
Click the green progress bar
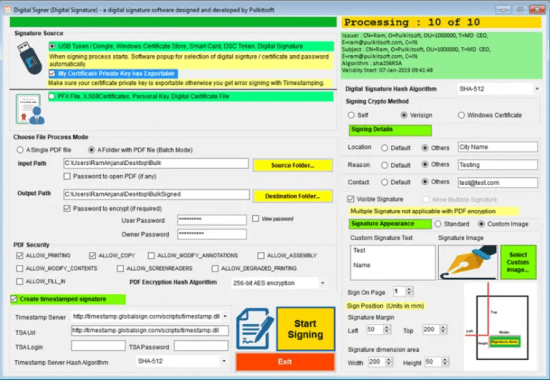(173, 22)
